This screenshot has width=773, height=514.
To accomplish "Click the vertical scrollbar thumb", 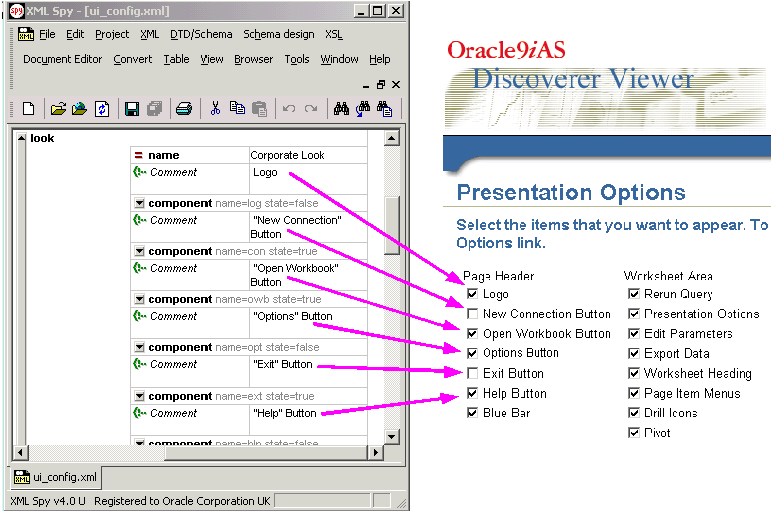I will [391, 226].
